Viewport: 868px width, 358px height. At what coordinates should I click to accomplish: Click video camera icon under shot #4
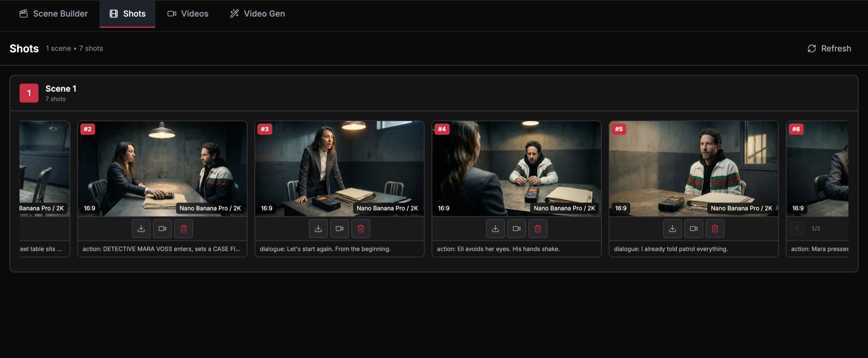(x=516, y=229)
